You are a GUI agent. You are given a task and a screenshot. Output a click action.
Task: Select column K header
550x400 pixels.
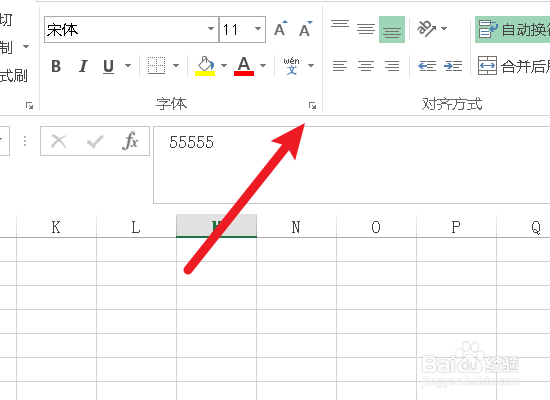coord(56,227)
